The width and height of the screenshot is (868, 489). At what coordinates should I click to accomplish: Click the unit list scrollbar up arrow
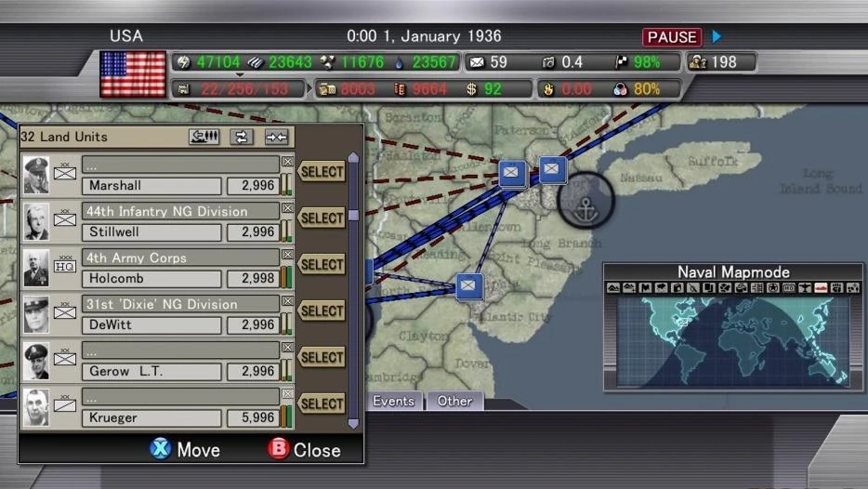coord(353,158)
